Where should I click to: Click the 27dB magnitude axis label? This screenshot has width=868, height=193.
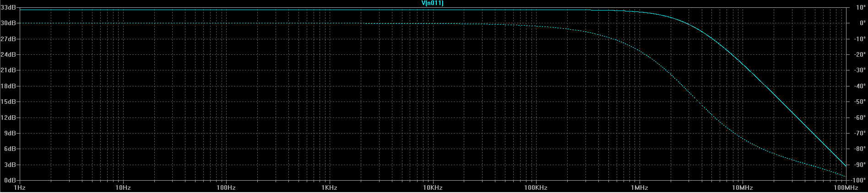coord(8,39)
